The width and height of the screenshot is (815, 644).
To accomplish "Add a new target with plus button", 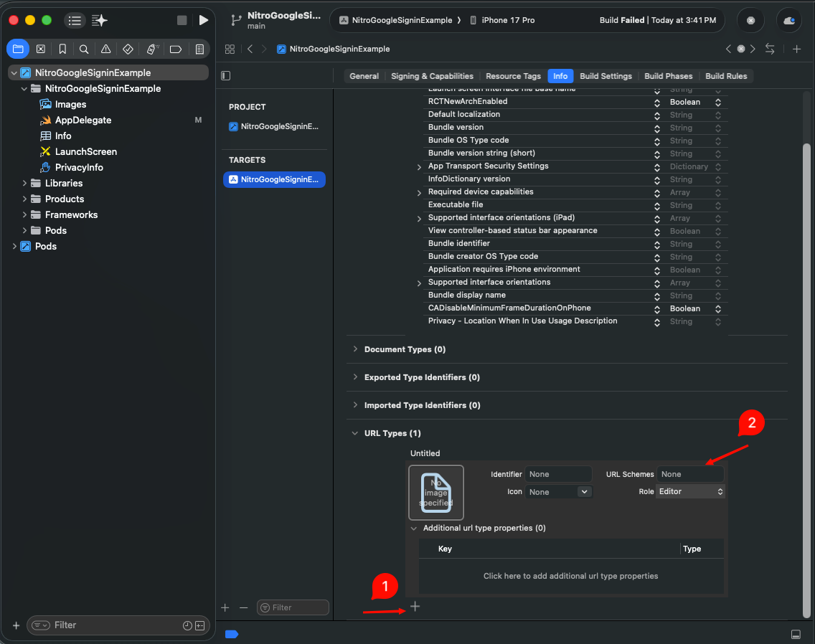I will pos(225,607).
